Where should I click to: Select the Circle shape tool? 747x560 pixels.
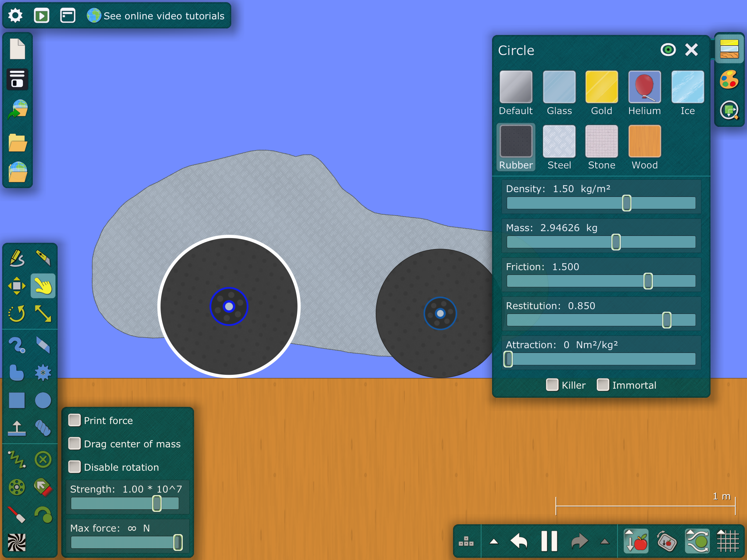tap(43, 400)
